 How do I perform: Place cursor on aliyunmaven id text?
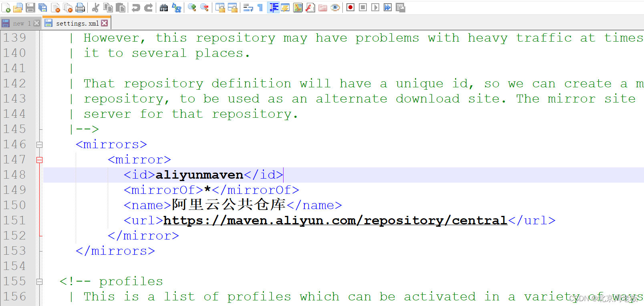[x=199, y=175]
